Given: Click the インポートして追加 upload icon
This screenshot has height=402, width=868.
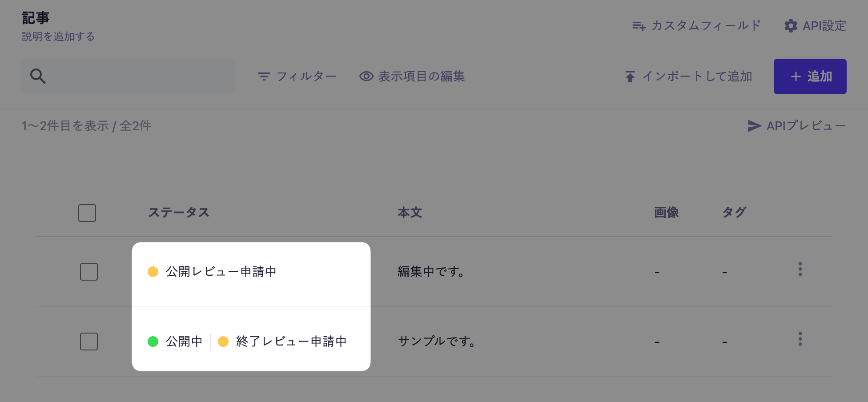Looking at the screenshot, I should [630, 76].
